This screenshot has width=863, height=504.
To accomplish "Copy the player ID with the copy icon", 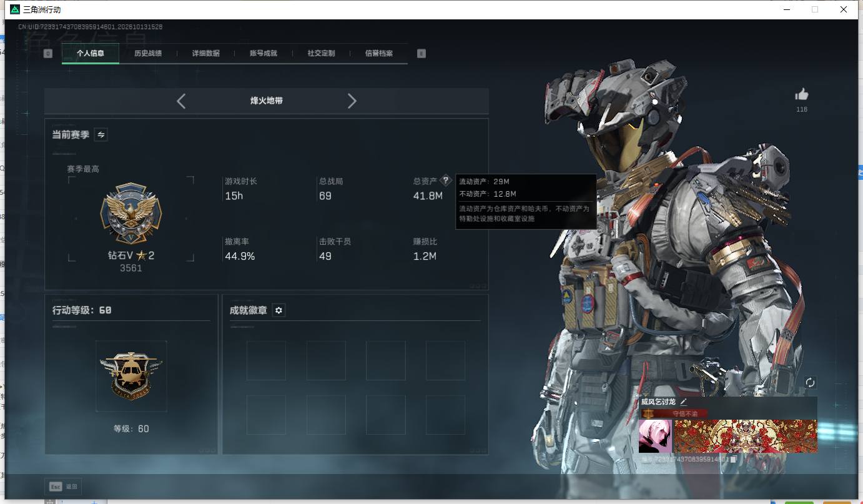I will click(734, 459).
